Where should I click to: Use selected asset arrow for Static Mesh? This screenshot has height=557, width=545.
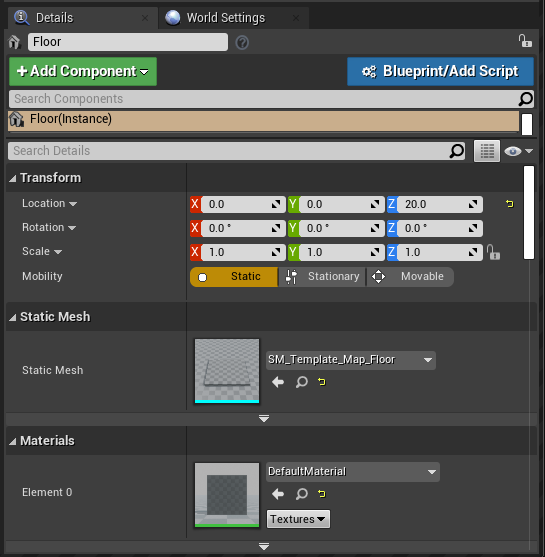coord(278,382)
